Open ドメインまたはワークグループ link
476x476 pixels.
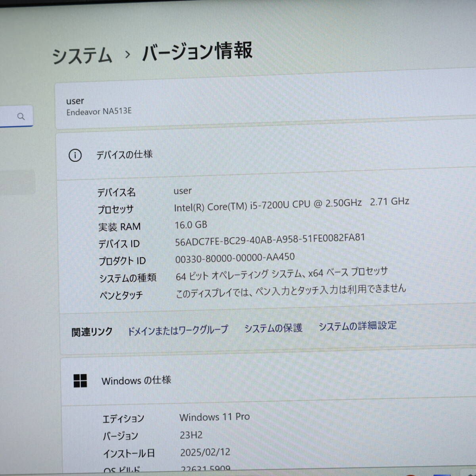click(x=177, y=330)
